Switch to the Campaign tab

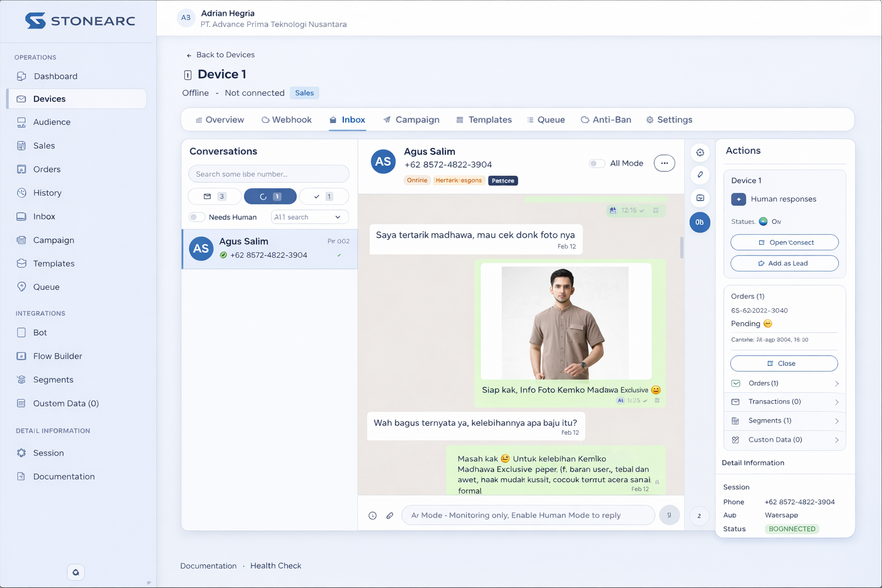click(411, 119)
